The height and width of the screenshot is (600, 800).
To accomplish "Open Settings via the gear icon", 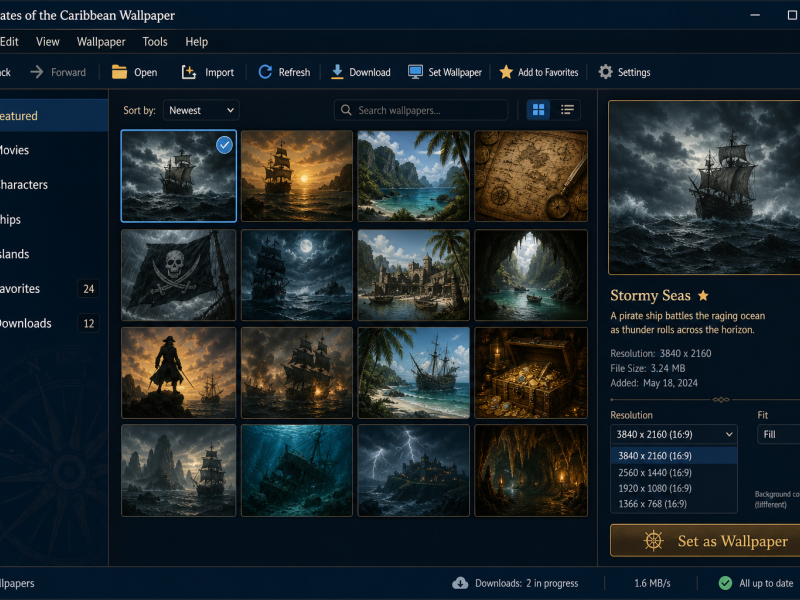I will (605, 72).
